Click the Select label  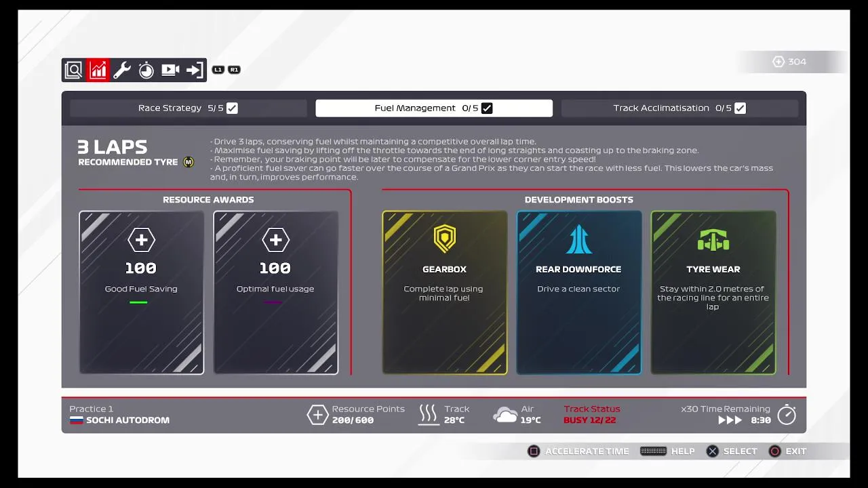tap(740, 451)
